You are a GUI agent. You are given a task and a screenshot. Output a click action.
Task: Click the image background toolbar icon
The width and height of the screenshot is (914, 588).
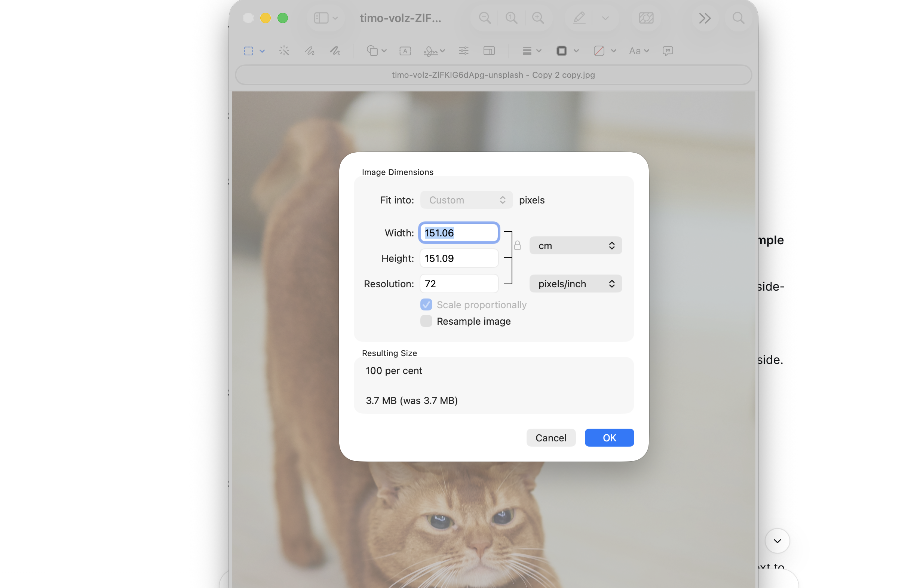646,18
